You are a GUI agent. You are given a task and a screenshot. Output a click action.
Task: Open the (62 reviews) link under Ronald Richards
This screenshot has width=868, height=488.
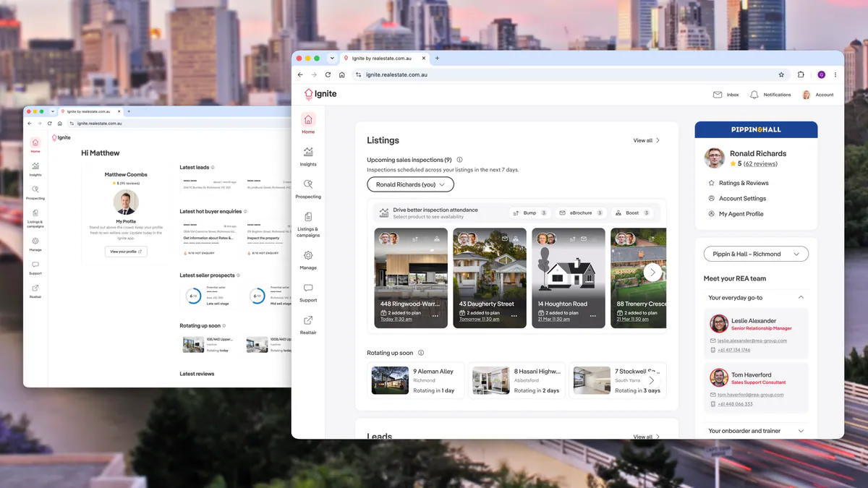(761, 164)
